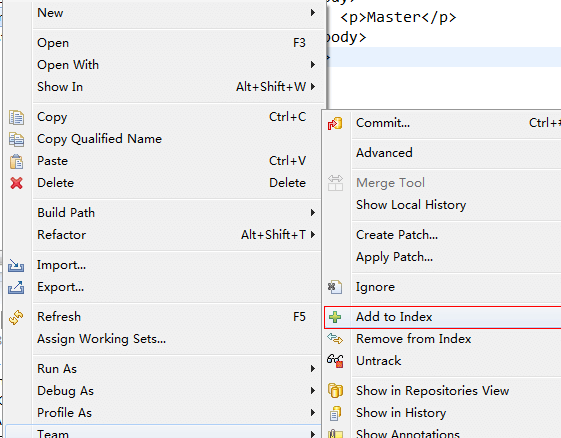Click the Refresh arrows icon
Viewport: 561px width, 438px height.
(x=16, y=317)
